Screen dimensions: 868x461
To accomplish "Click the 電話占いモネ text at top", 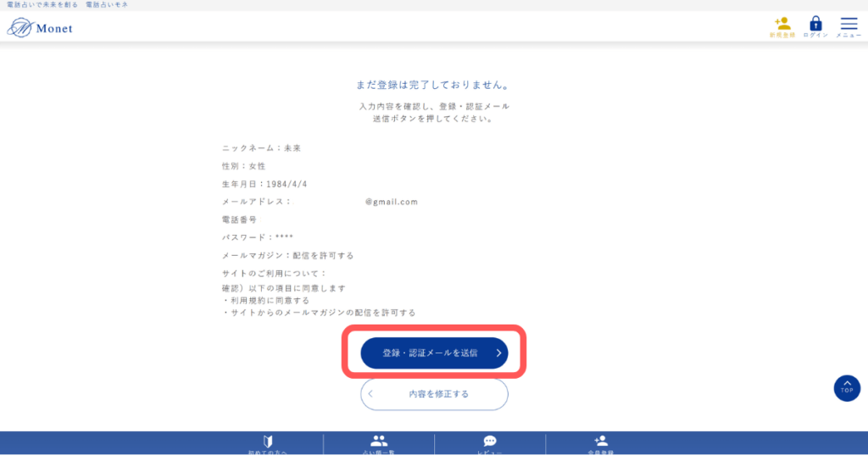I will [x=107, y=5].
